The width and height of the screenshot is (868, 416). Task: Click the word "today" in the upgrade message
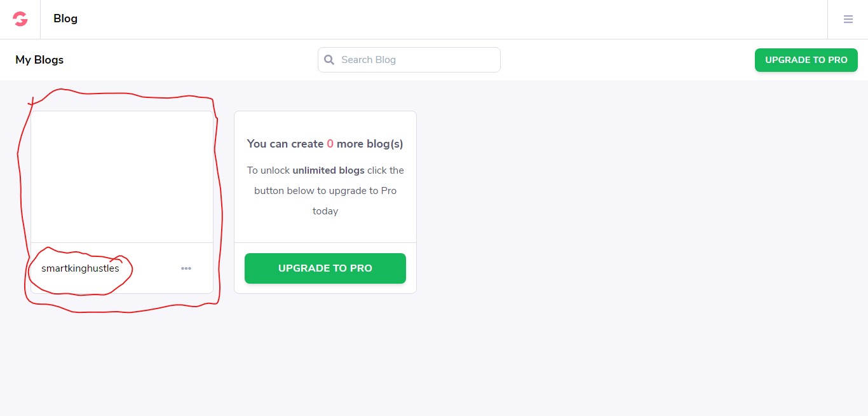[325, 211]
